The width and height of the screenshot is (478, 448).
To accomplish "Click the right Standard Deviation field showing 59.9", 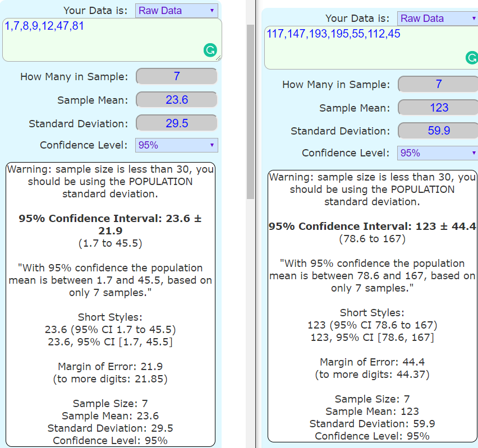I will [438, 131].
